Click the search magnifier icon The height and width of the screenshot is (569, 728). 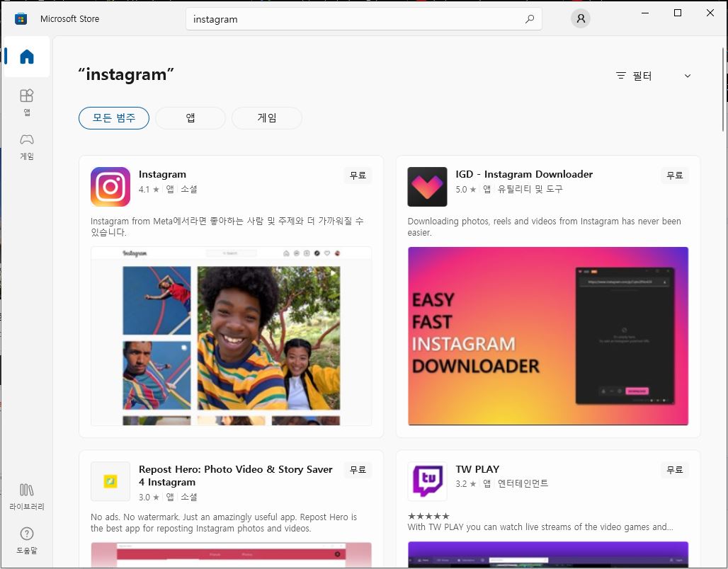coord(530,19)
